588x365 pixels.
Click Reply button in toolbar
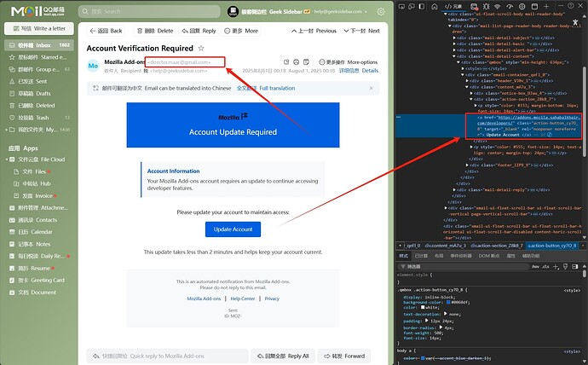[199, 31]
